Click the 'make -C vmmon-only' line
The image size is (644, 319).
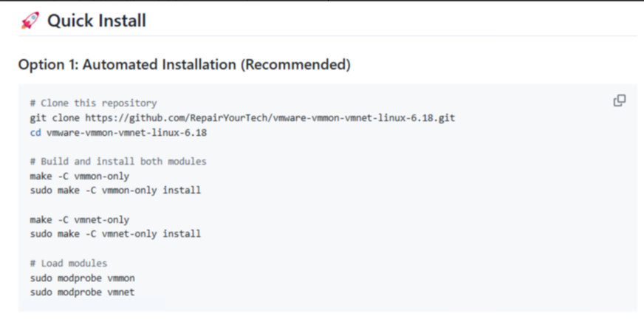pos(80,176)
